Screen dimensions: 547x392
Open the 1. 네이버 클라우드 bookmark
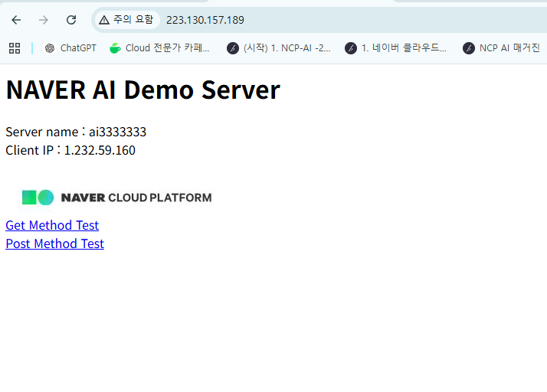(395, 48)
